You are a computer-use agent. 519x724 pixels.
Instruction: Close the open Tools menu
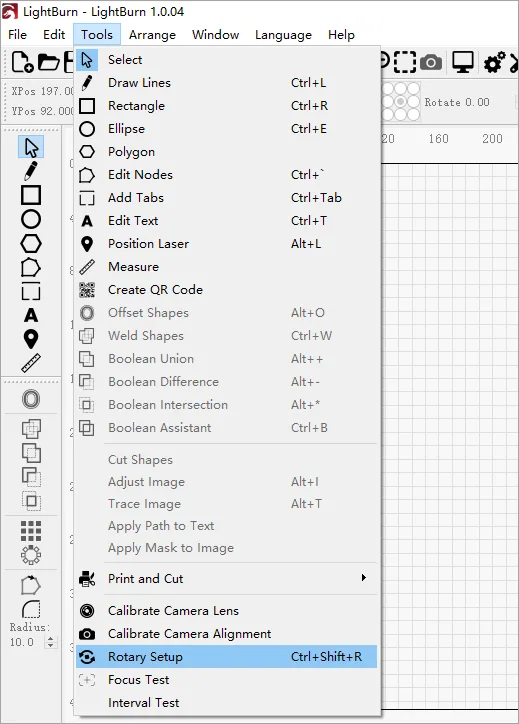tap(97, 35)
